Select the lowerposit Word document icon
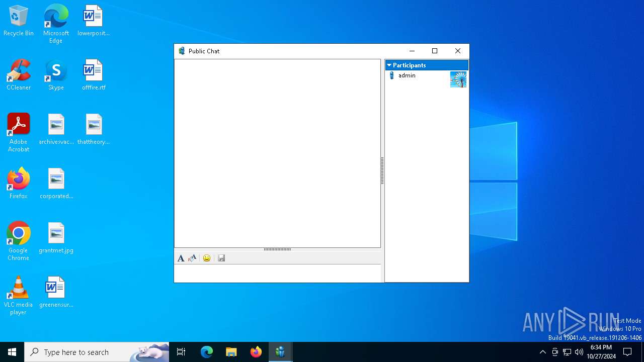This screenshot has height=362, width=644. click(94, 21)
